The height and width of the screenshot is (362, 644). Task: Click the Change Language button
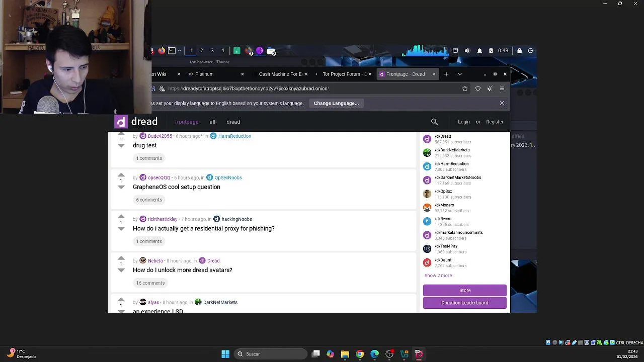coord(337,103)
